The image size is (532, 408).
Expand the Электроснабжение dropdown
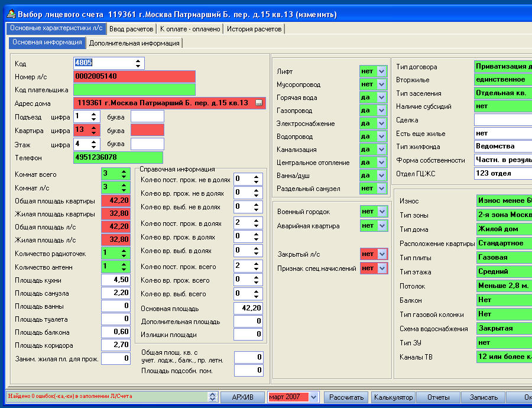[382, 123]
